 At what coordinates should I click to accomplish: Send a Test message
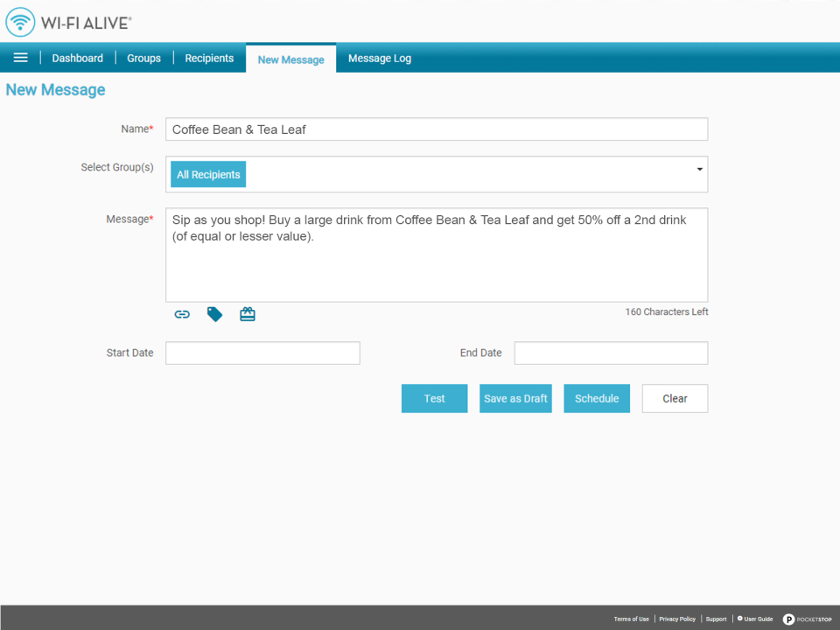point(435,399)
